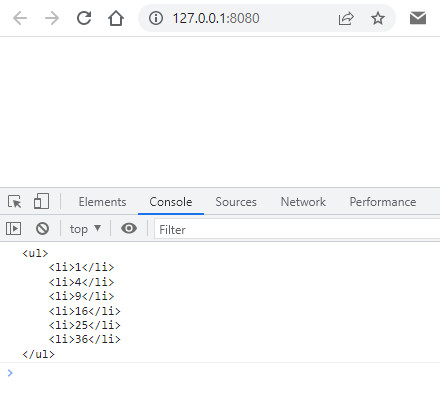Viewport: 440px width, 395px height.
Task: Open the home page icon
Action: pos(116,18)
